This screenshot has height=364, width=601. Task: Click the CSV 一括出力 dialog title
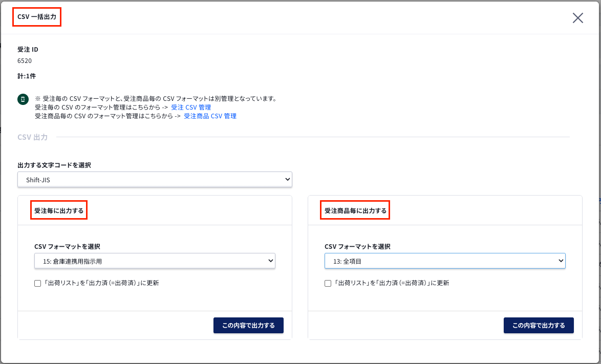click(37, 17)
